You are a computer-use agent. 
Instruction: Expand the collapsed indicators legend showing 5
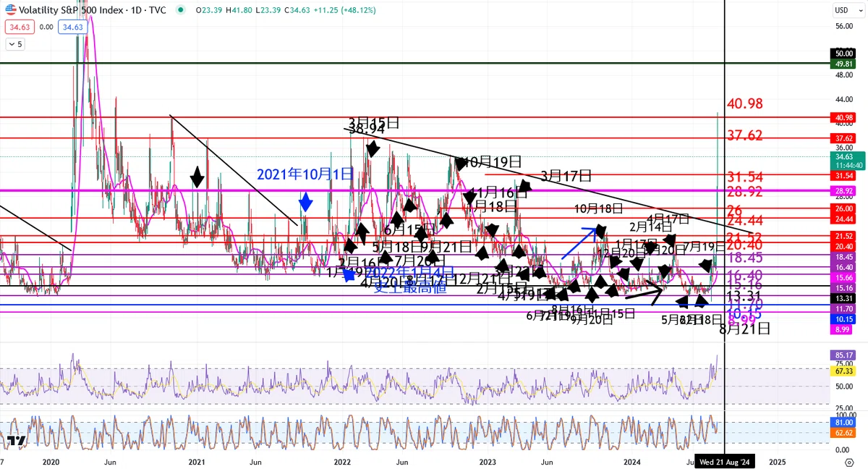[14, 44]
